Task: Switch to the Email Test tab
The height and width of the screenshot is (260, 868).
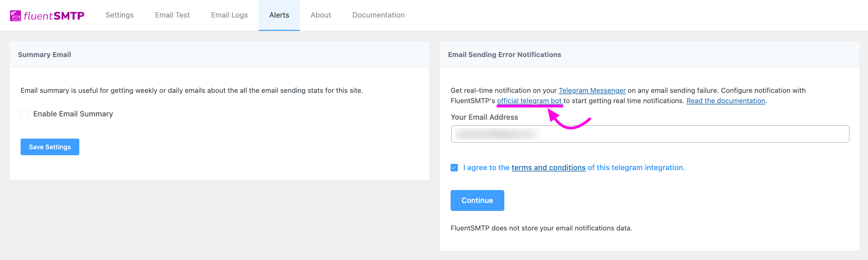Action: [172, 15]
